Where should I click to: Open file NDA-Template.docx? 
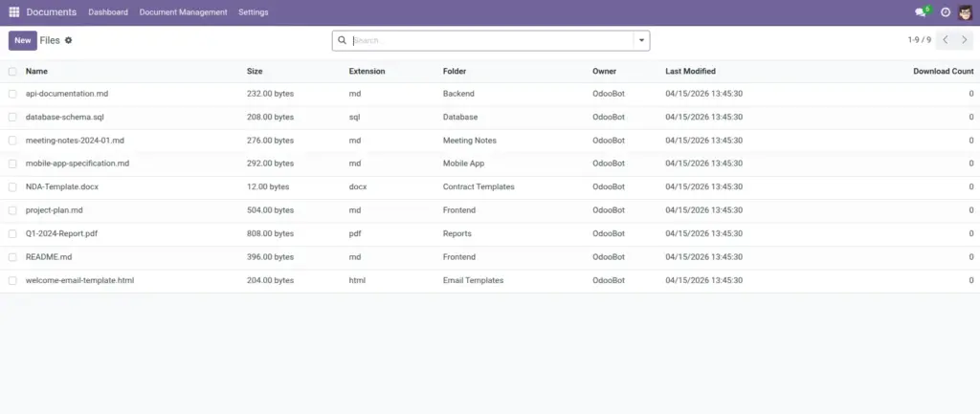click(x=62, y=186)
